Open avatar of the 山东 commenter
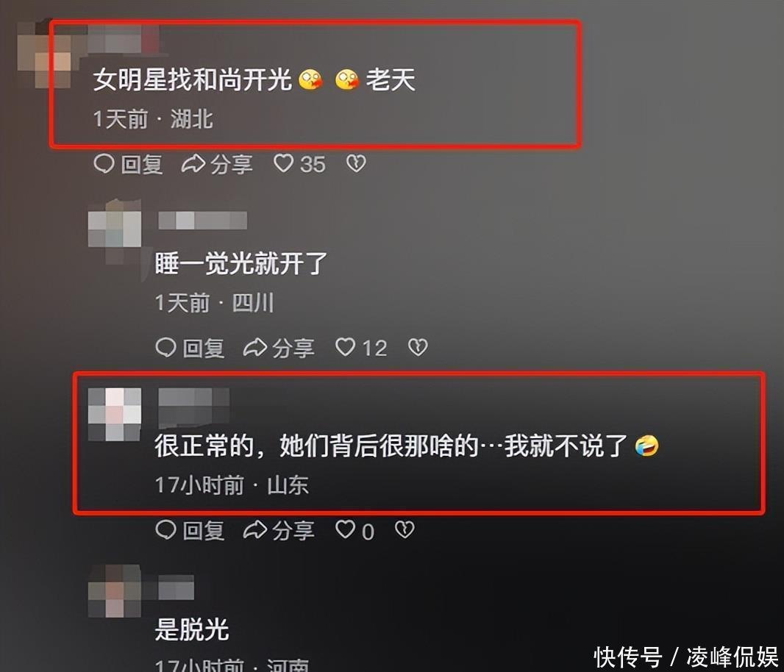The width and height of the screenshot is (784, 672). [x=115, y=415]
